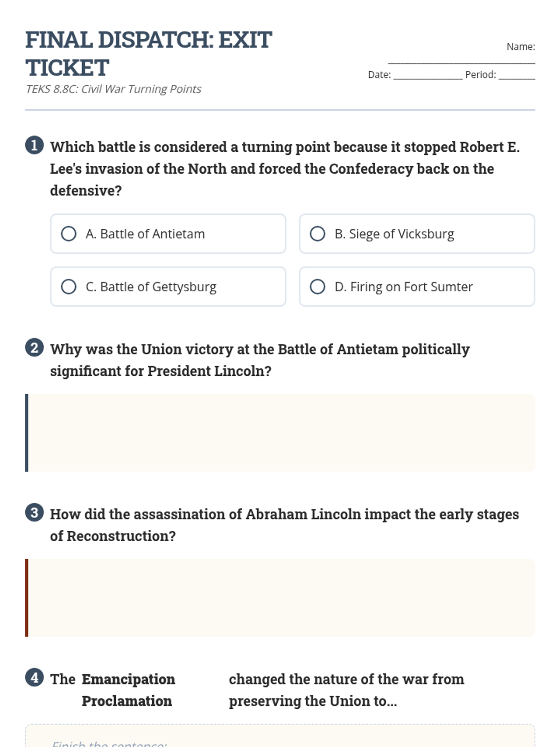The height and width of the screenshot is (747, 560).
Task: Click the red accent bar beside question 3 box
Action: tap(27, 598)
